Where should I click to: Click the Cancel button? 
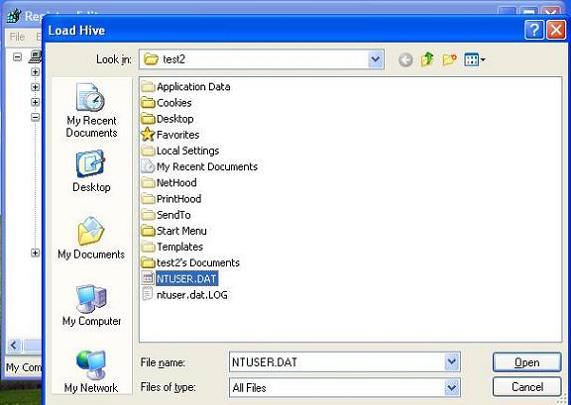click(x=527, y=387)
